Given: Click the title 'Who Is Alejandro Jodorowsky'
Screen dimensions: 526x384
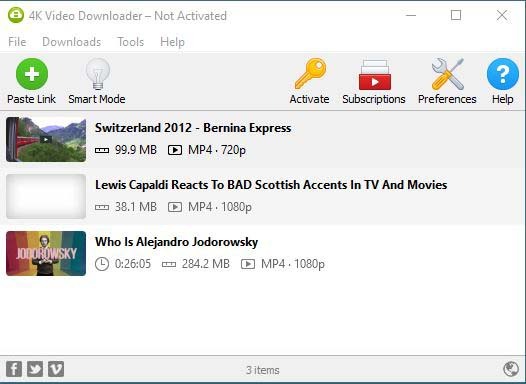Looking at the screenshot, I should tap(176, 242).
